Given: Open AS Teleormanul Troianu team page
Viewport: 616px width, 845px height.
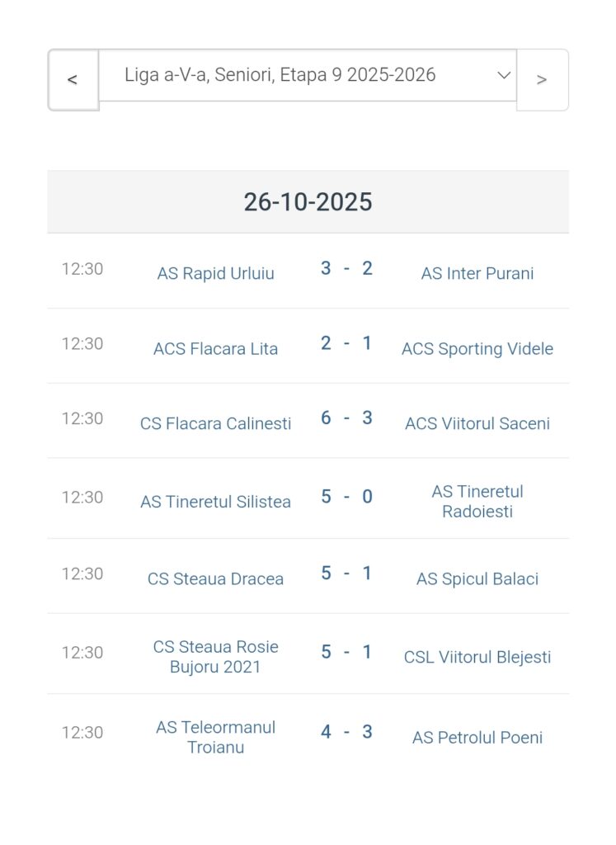Looking at the screenshot, I should click(x=215, y=737).
